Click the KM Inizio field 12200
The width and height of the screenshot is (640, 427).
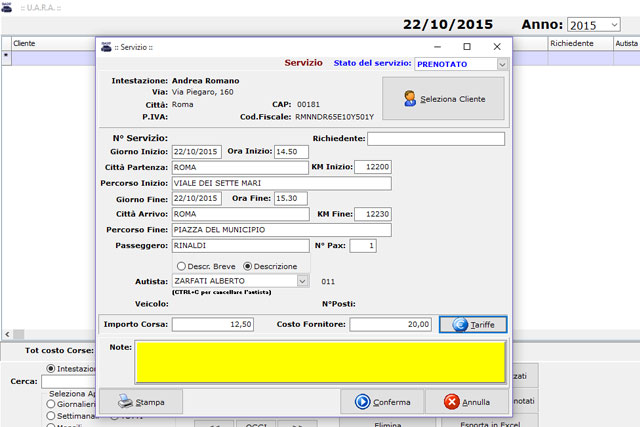click(x=373, y=167)
